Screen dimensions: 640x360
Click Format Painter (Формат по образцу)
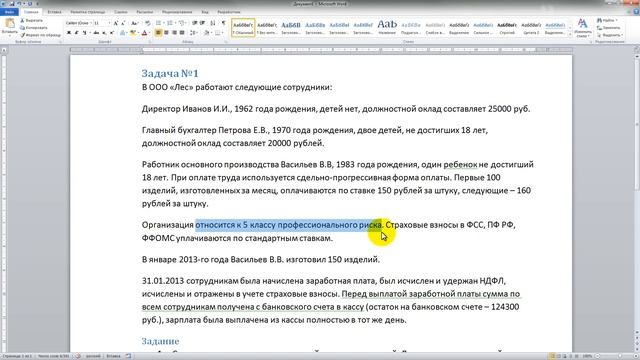[x=40, y=35]
